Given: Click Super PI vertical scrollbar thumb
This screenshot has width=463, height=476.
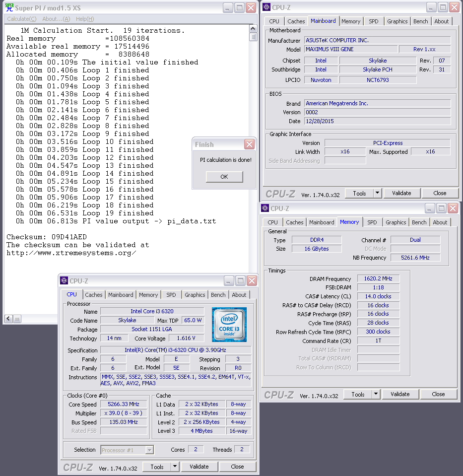Looking at the screenshot, I should coord(253,37).
